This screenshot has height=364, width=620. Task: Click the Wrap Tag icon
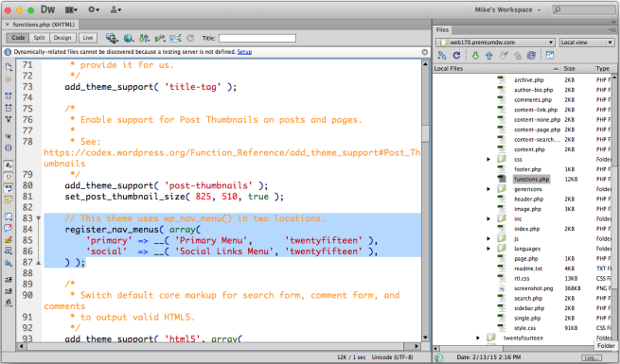pos(9,239)
